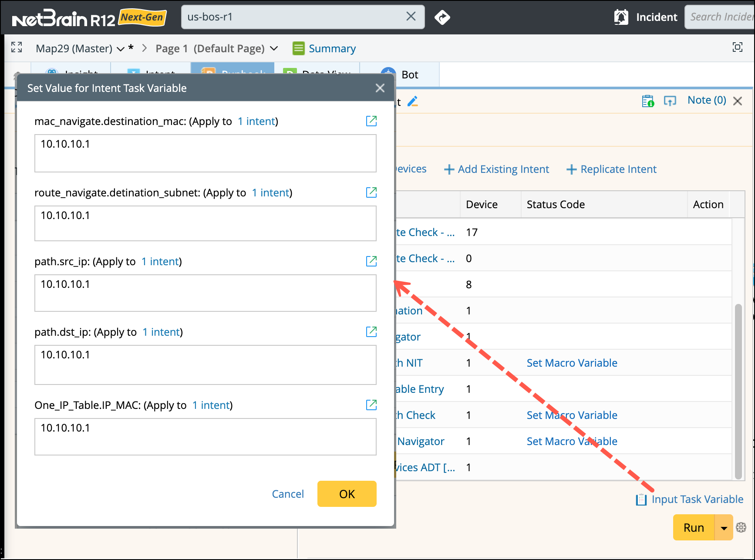Click Add Existing Intent link
Image resolution: width=755 pixels, height=560 pixels.
point(496,169)
